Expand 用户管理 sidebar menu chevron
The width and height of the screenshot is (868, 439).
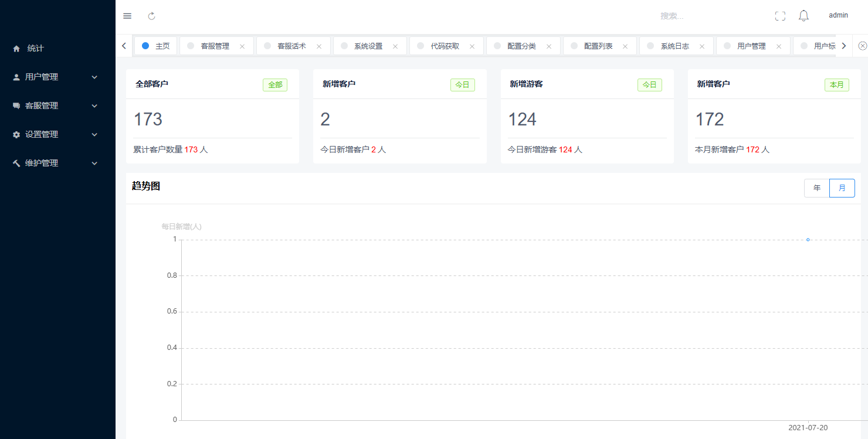(x=94, y=77)
